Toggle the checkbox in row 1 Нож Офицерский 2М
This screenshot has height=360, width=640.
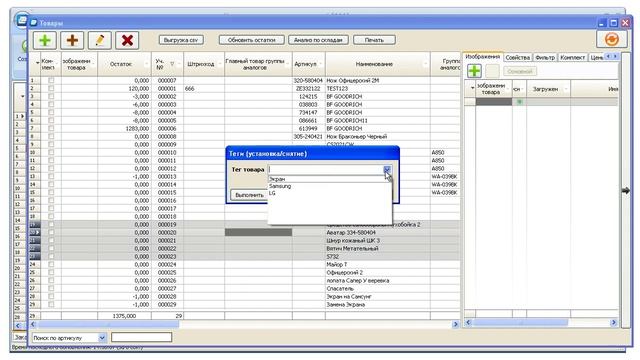pyautogui.click(x=51, y=80)
